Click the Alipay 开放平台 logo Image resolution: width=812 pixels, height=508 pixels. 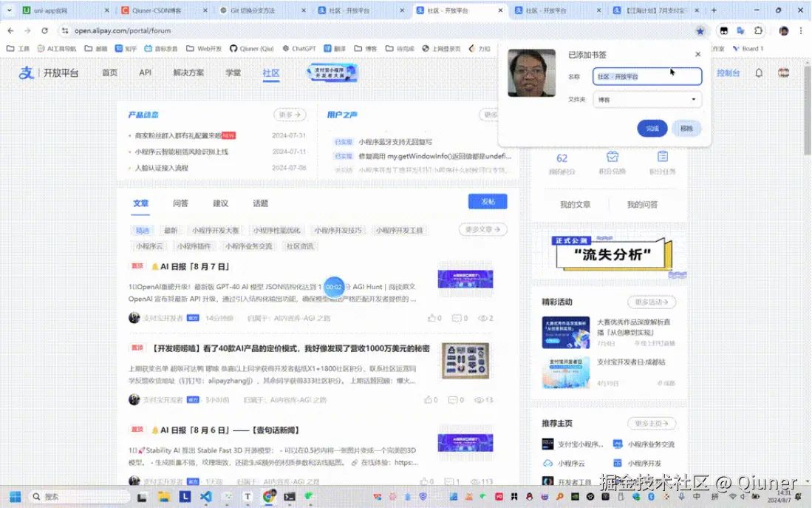pyautogui.click(x=48, y=73)
